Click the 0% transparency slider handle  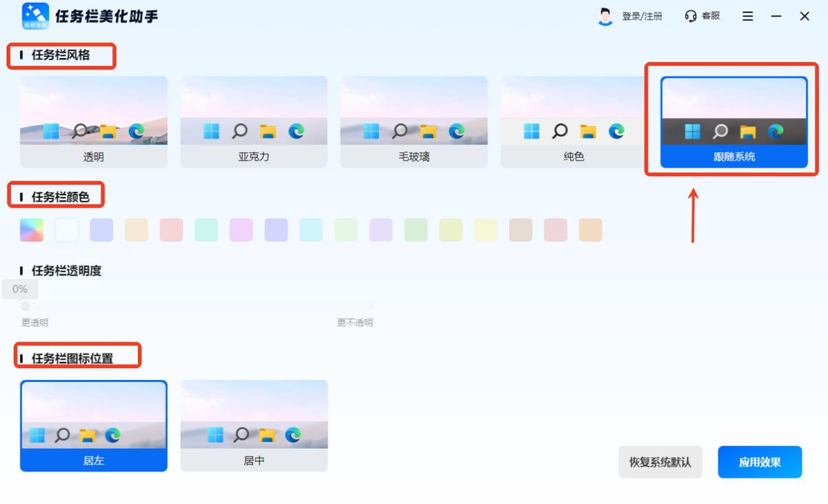coord(25,304)
